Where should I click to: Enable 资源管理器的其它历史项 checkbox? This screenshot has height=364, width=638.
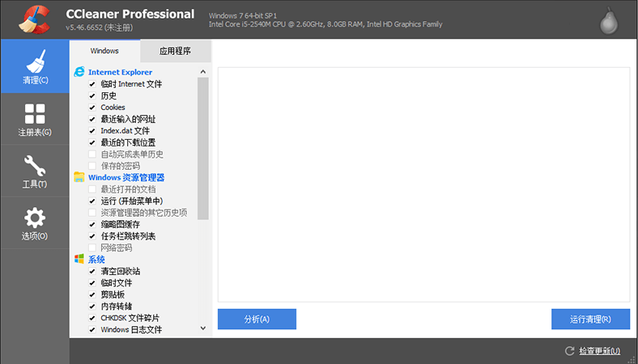click(x=92, y=213)
